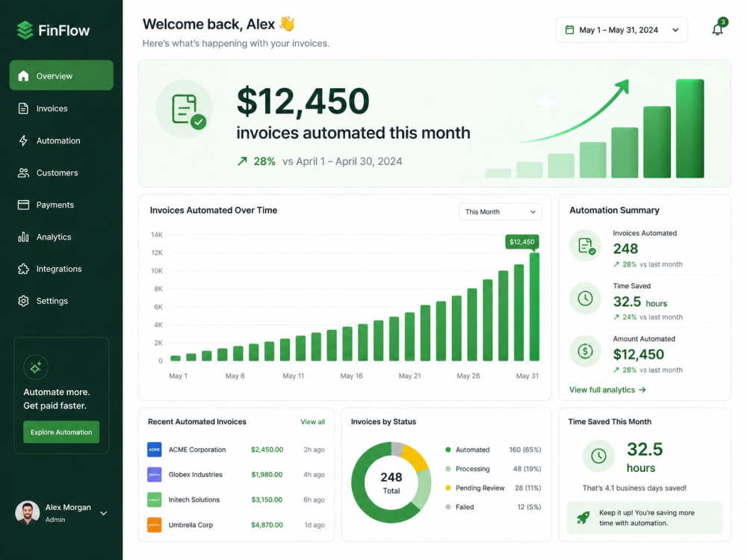Follow the View full analytics link
The height and width of the screenshot is (560, 747).
point(607,390)
